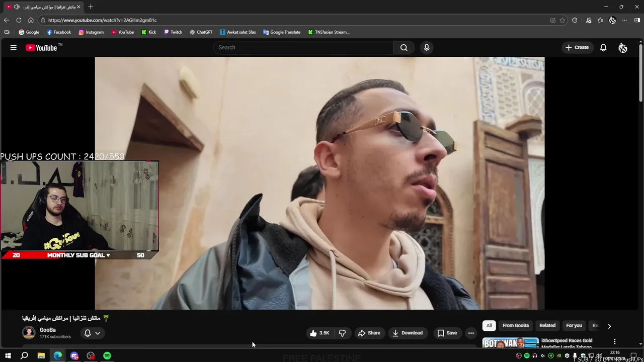
Task: Show more filter chips with right arrow
Action: [x=609, y=326]
